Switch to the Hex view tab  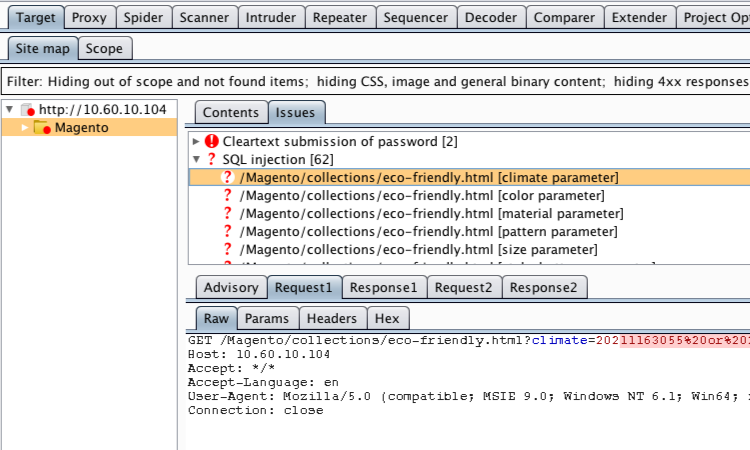387,318
